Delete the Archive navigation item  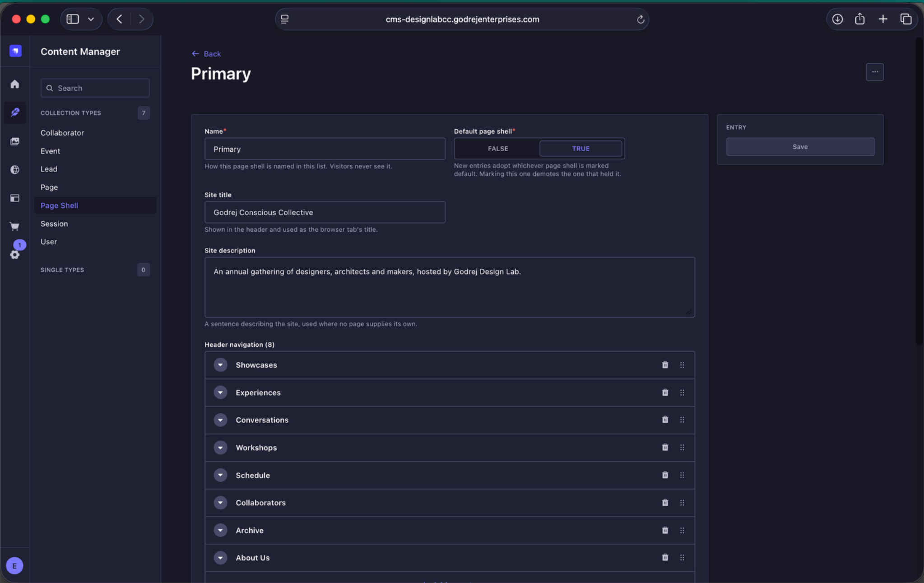click(x=665, y=530)
